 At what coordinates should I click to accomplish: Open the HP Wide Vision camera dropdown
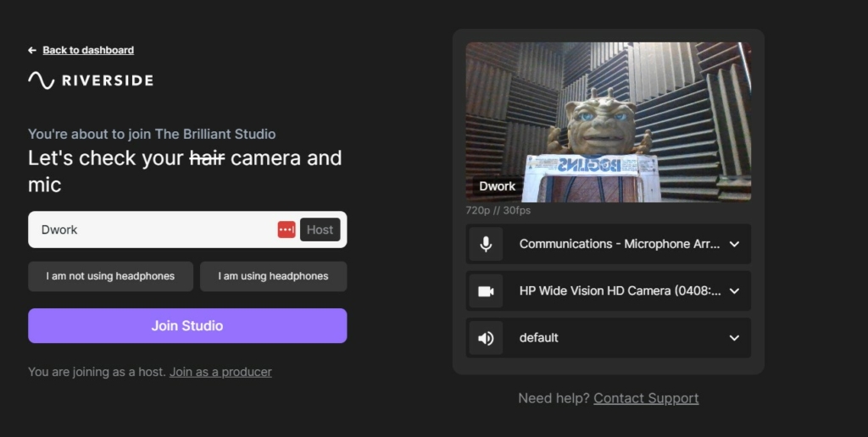tap(620, 291)
